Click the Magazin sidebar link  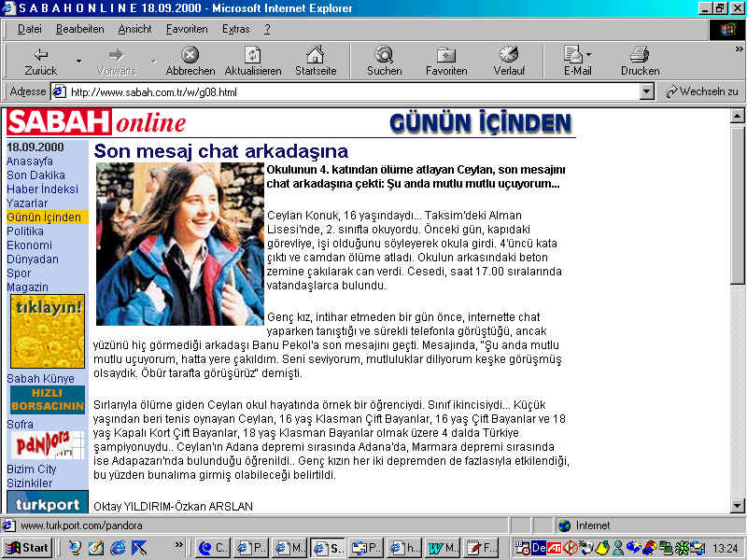(27, 287)
